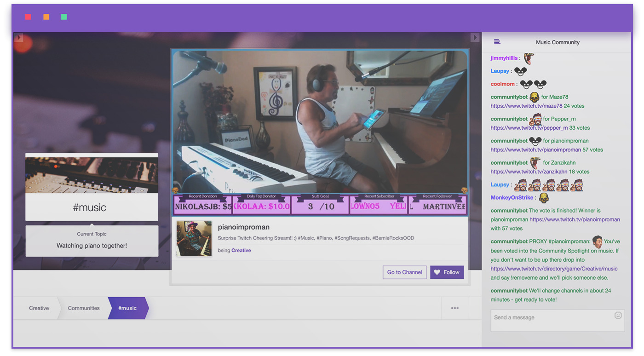The image size is (644, 356).
Task: Open twitch.tv/maze78 link in chat
Action: coord(526,106)
